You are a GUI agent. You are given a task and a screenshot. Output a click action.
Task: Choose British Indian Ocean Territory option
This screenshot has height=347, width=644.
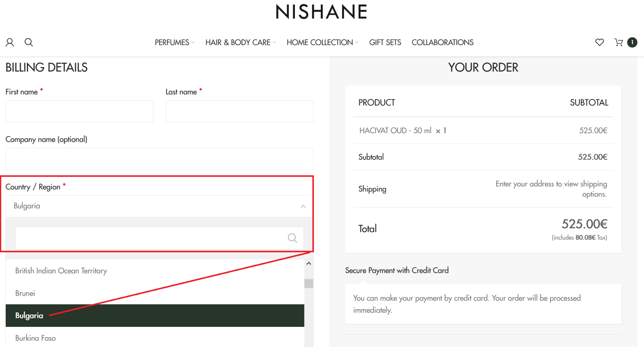click(61, 271)
